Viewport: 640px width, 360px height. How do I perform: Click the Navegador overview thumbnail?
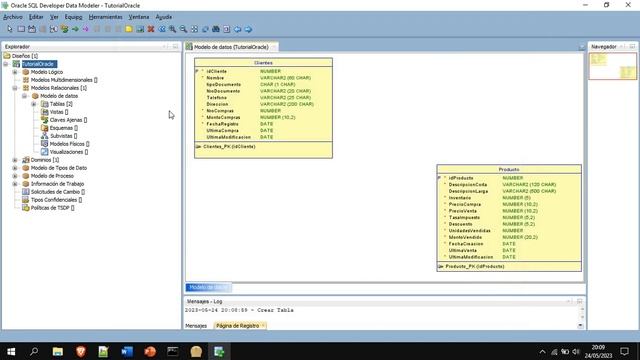(613, 66)
